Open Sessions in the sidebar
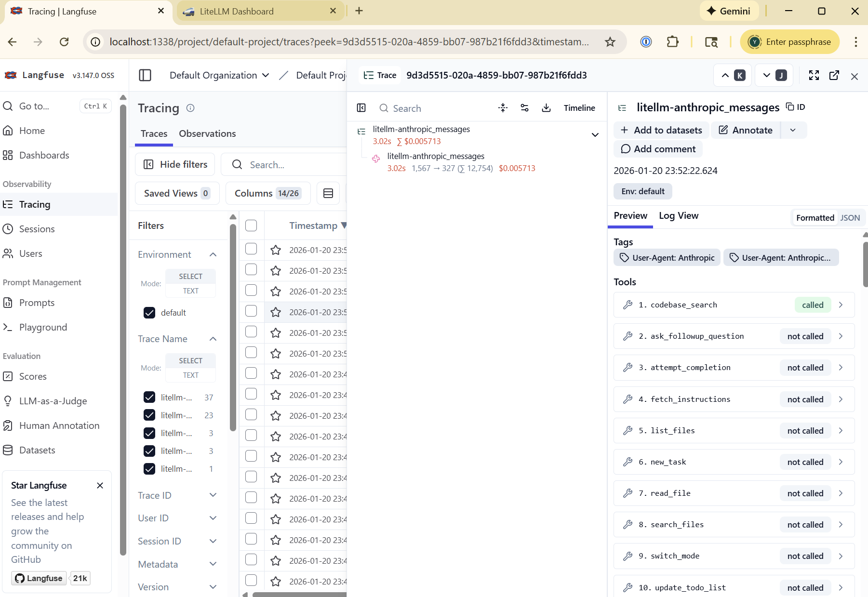 37,229
